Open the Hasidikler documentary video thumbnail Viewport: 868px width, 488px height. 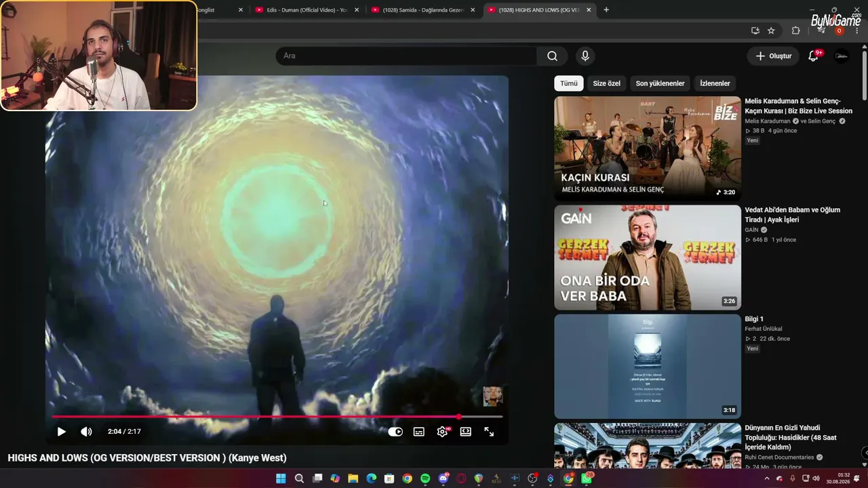pyautogui.click(x=648, y=445)
